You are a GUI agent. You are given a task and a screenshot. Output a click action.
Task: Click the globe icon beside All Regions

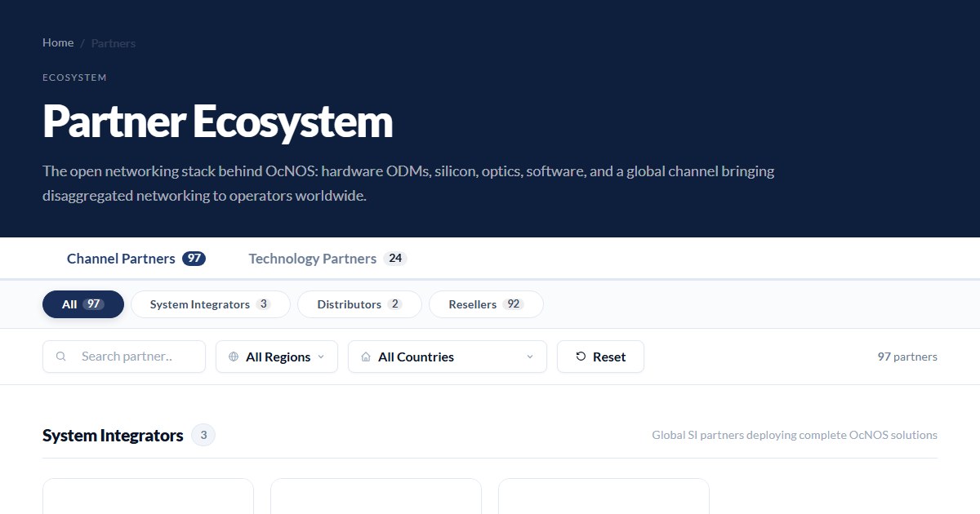(x=234, y=357)
